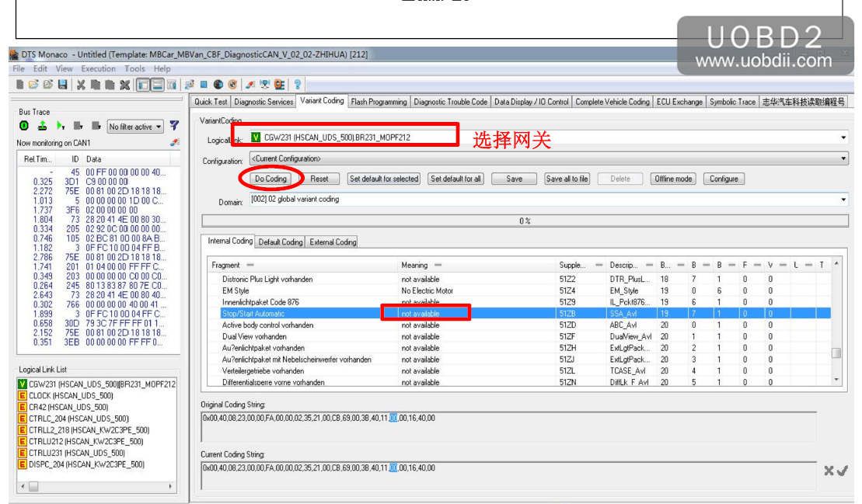
Task: Click the Do Coding button
Action: [x=271, y=179]
